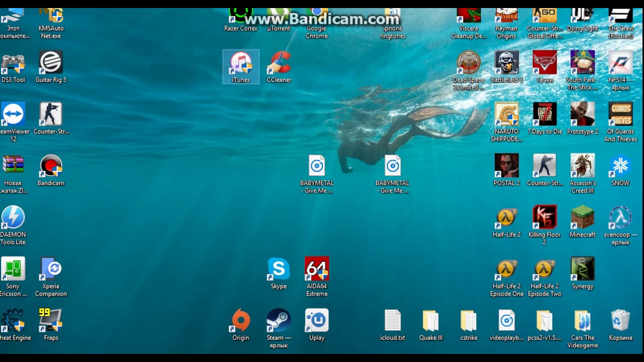644x362 pixels.
Task: Open the WinRAR ZIP archive icon
Action: 13,166
